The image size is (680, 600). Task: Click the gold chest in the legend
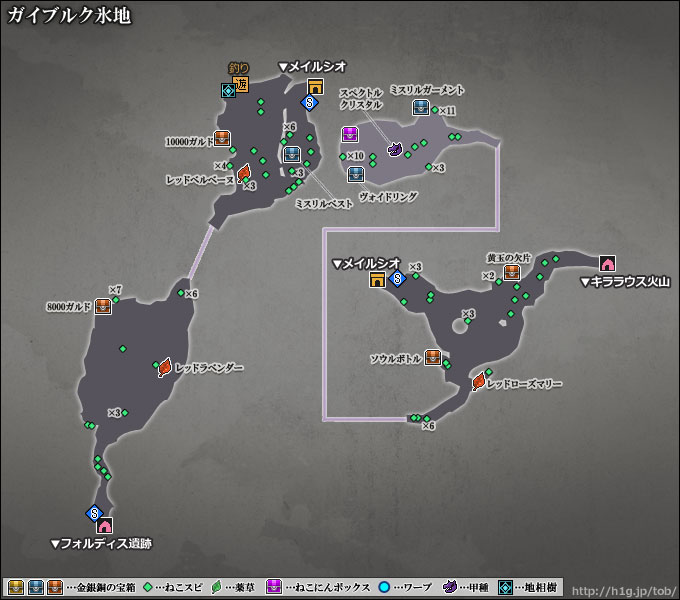click(16, 587)
